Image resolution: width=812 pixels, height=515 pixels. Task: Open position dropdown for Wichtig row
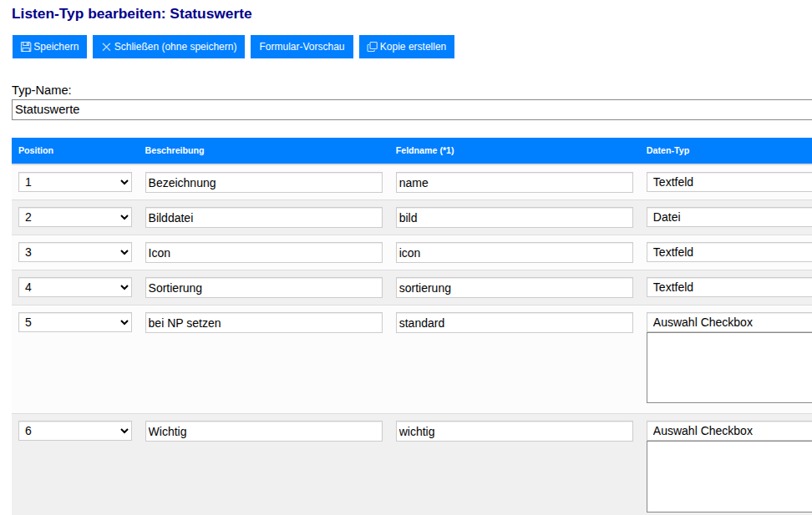[x=75, y=431]
